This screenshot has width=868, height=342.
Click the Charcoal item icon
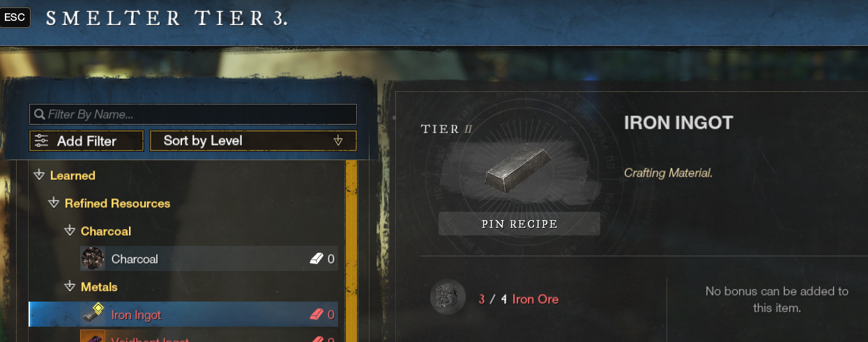(93, 258)
